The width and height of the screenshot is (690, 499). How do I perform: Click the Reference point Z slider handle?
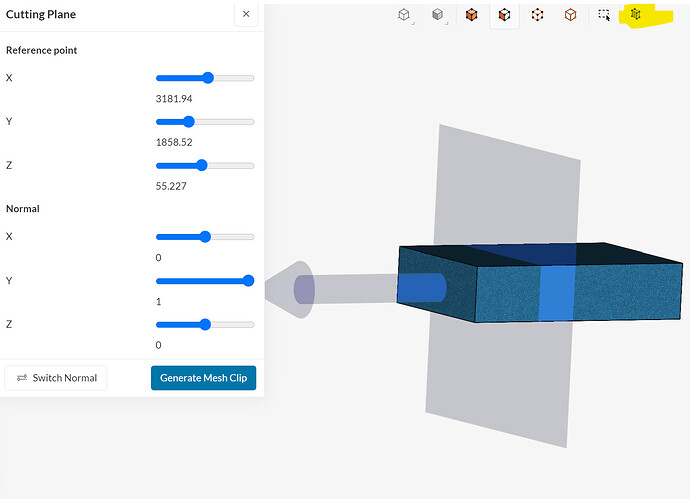pos(202,165)
